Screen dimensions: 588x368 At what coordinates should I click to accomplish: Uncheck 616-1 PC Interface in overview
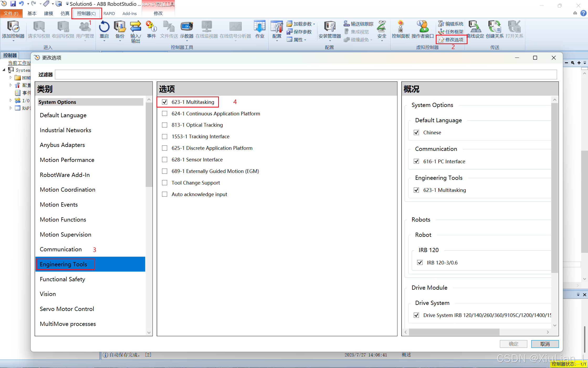[416, 161]
